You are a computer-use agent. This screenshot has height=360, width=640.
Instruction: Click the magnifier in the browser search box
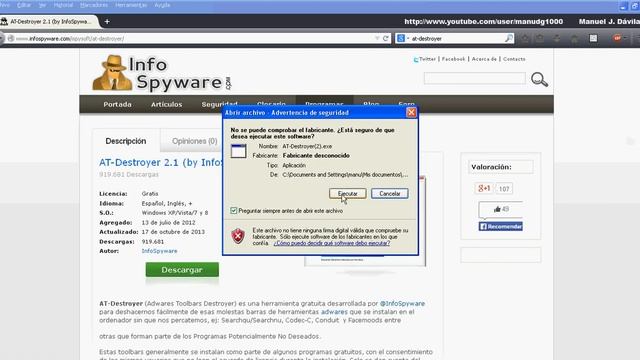(509, 38)
